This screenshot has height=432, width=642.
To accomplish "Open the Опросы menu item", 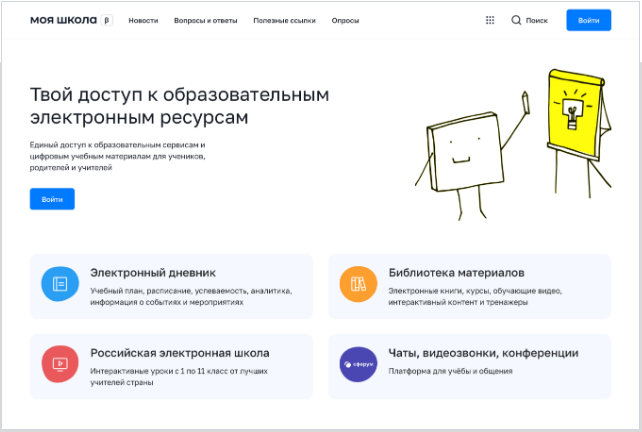I will 345,20.
